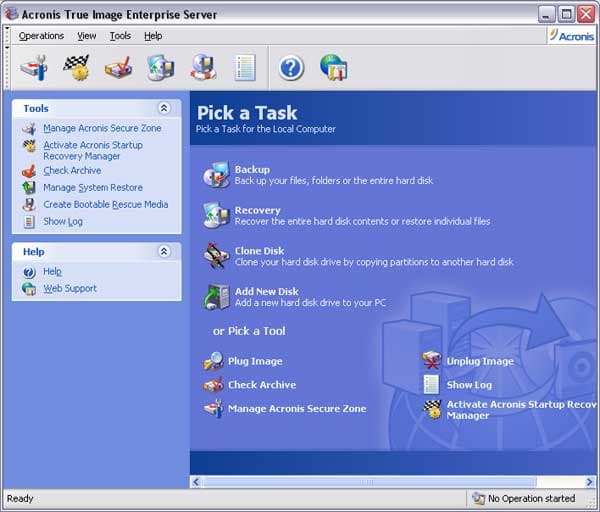Viewport: 600px width, 512px height.
Task: Click Help link in Help sidebar panel
Action: 52,271
